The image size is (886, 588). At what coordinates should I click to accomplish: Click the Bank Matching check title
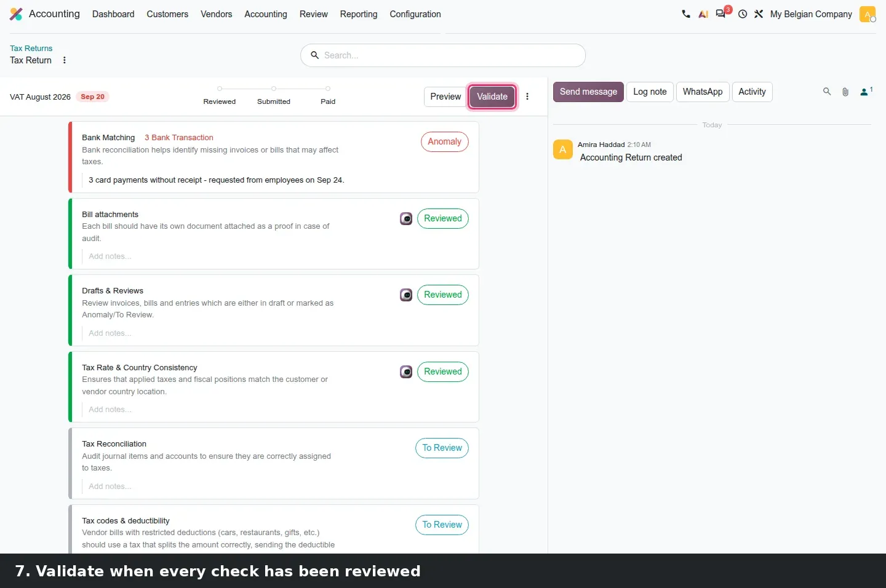pyautogui.click(x=108, y=138)
